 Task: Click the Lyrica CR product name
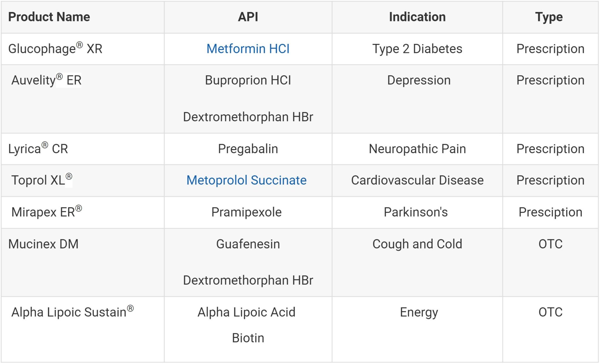[38, 149]
